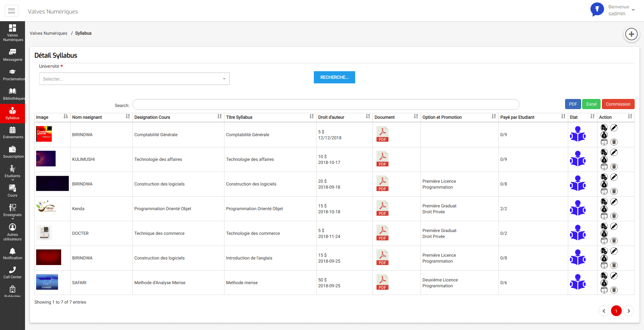Open the hamburger menu to toggle the sidebar
This screenshot has width=644, height=330.
(x=11, y=11)
